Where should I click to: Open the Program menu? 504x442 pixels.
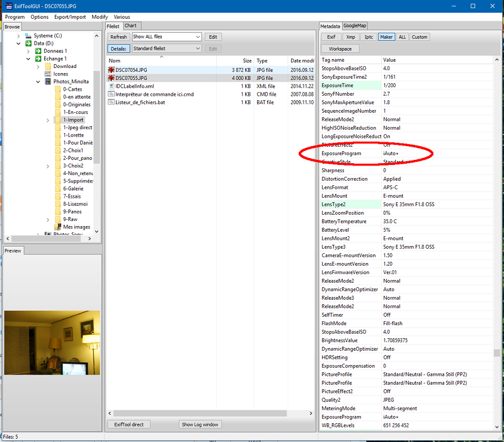pyautogui.click(x=14, y=17)
